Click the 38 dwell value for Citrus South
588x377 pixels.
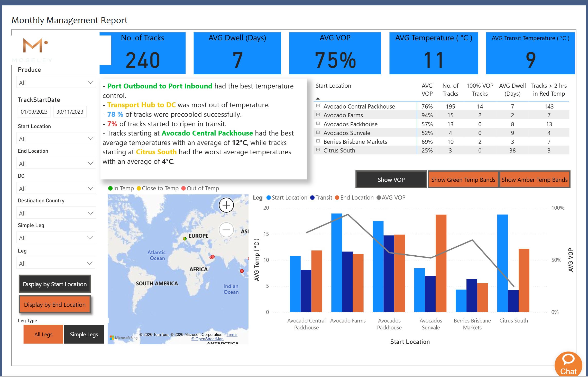click(512, 150)
